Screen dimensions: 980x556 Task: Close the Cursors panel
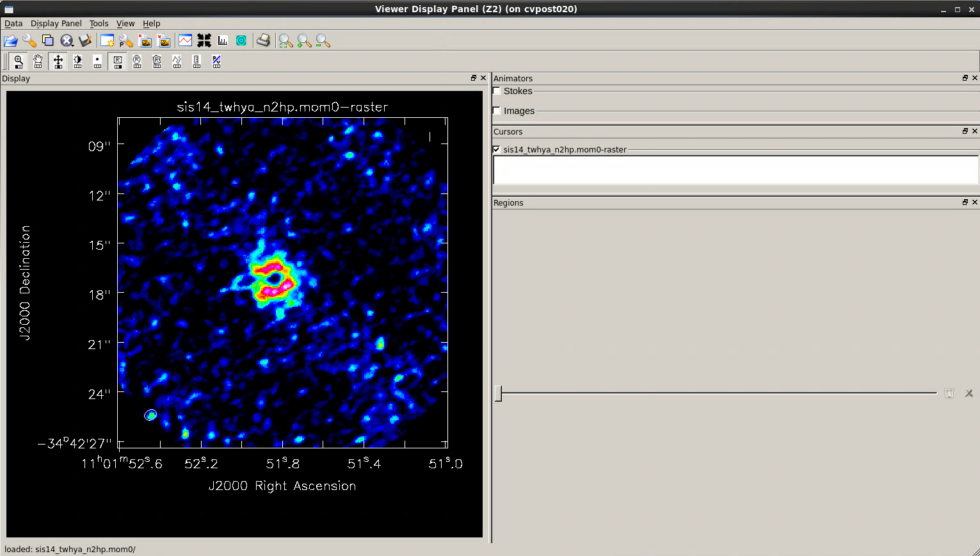[975, 131]
